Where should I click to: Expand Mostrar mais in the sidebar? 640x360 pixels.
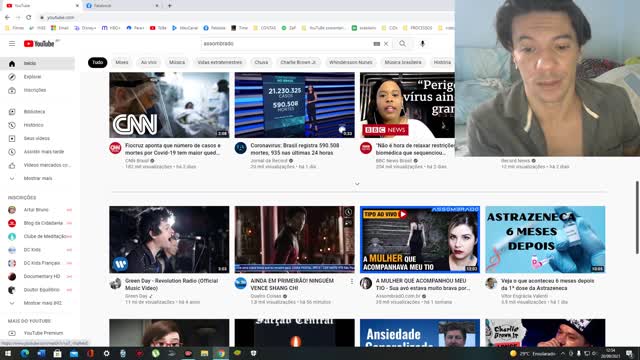pos(38,178)
